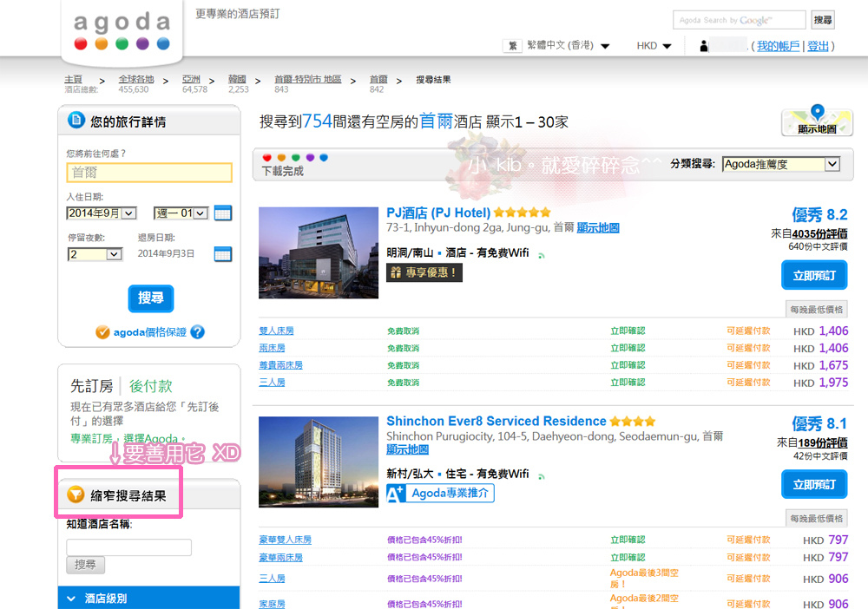Click the narrow search results filter icon
The image size is (868, 609).
(76, 494)
